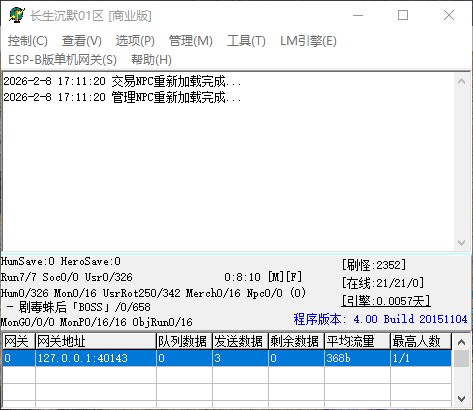Click the [在线:21/21/0] label

[x=383, y=283]
